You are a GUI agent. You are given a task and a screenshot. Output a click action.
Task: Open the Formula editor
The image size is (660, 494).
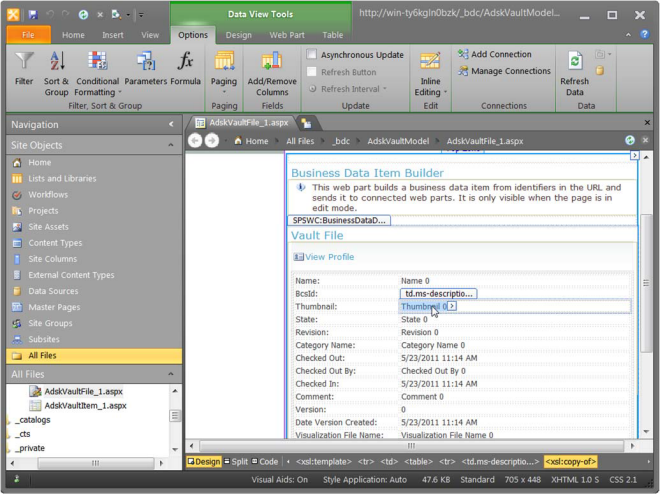[x=185, y=68]
